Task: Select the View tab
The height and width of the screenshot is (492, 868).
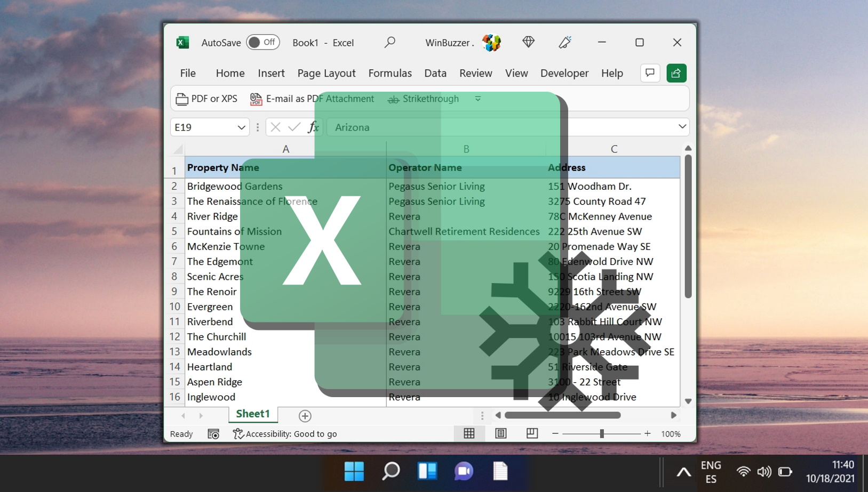Action: point(516,73)
